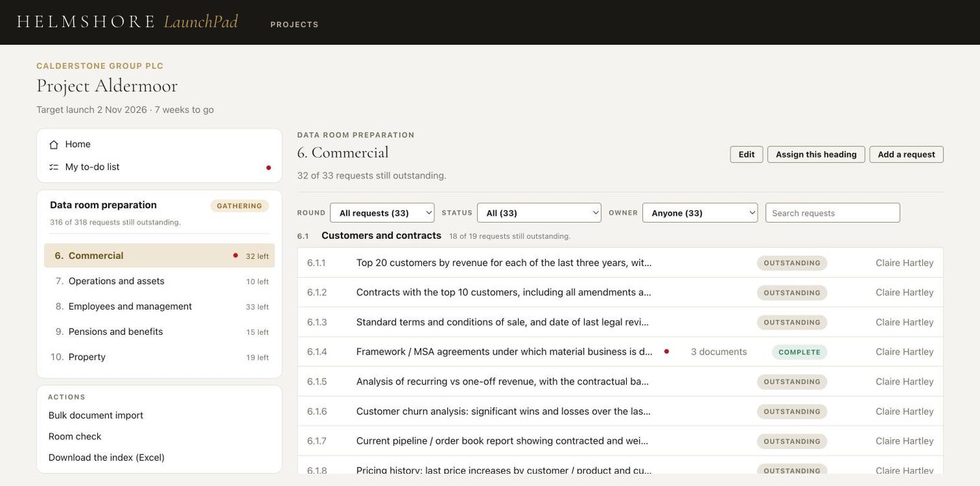Open the Property section

[x=159, y=357]
